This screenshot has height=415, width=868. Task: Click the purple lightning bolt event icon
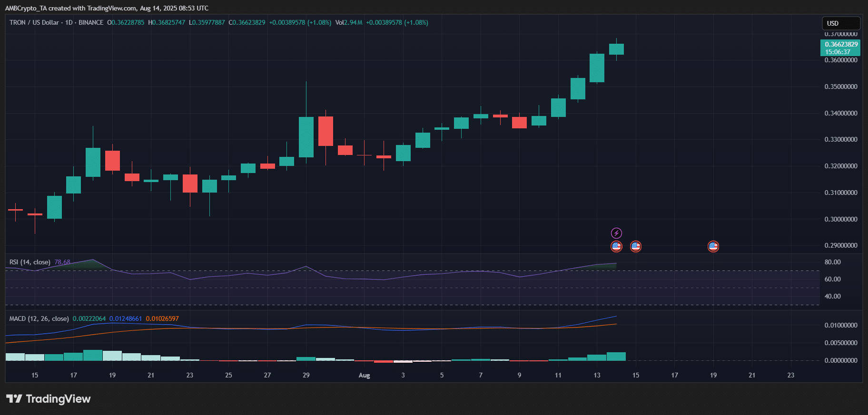(616, 233)
